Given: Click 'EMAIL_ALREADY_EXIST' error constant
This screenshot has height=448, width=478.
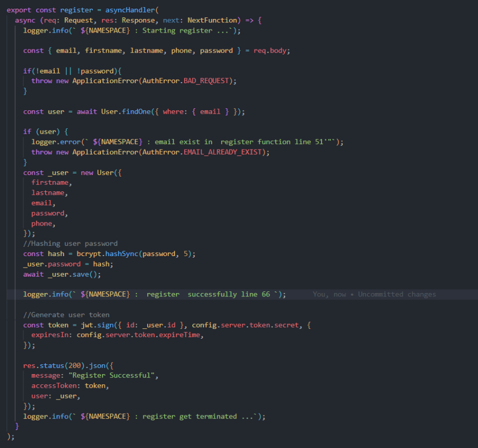Looking at the screenshot, I should point(222,152).
